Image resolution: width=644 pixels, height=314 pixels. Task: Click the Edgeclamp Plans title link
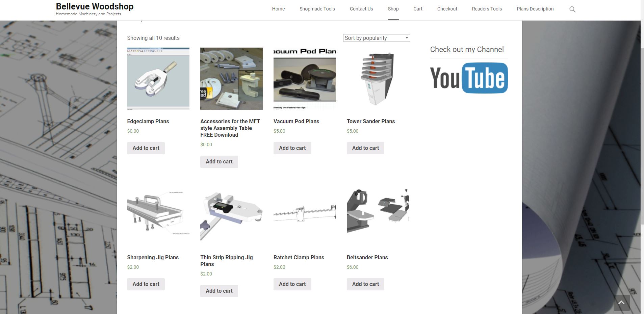point(148,122)
